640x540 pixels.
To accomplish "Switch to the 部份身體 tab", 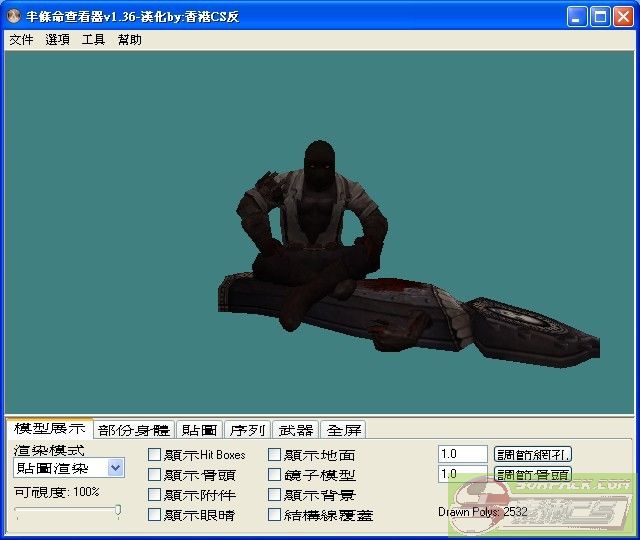I will coord(134,430).
